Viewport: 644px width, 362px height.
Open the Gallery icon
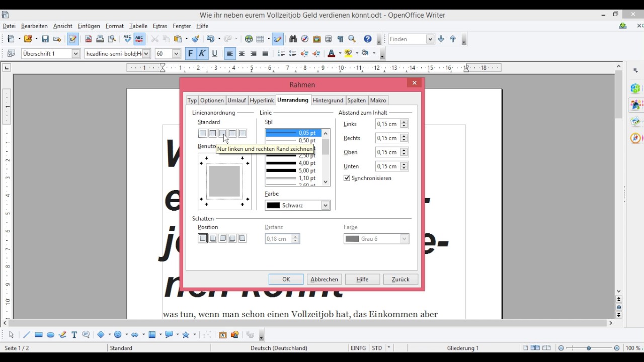pos(316,39)
